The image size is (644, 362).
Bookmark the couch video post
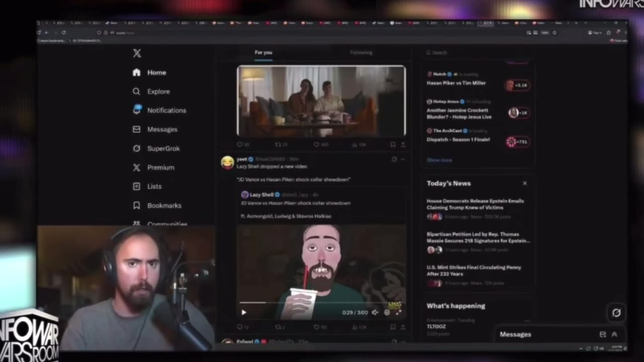pos(393,145)
